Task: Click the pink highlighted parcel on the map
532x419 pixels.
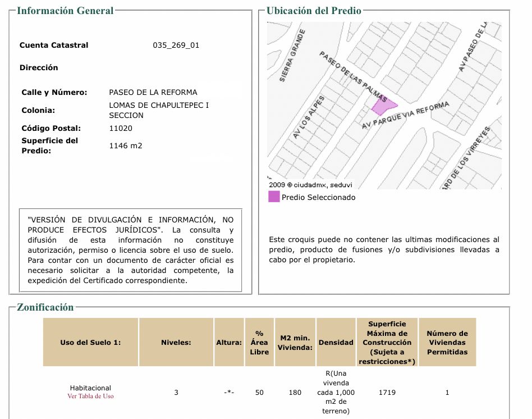Action: coord(383,107)
